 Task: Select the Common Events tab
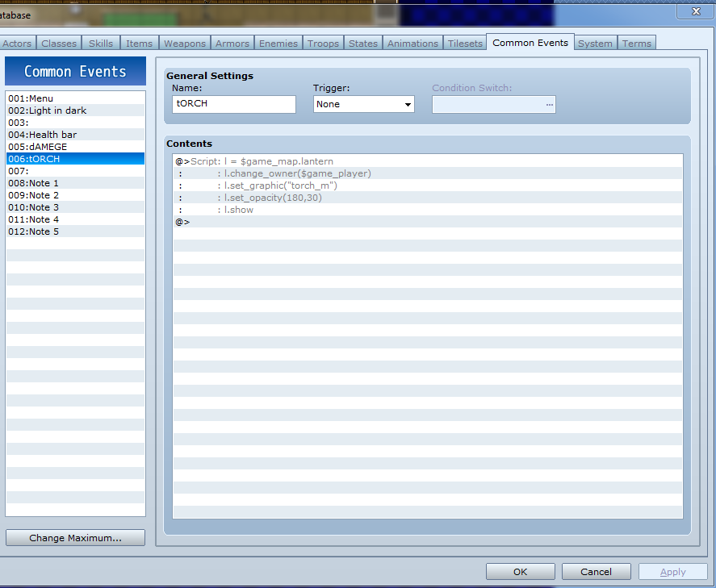530,43
